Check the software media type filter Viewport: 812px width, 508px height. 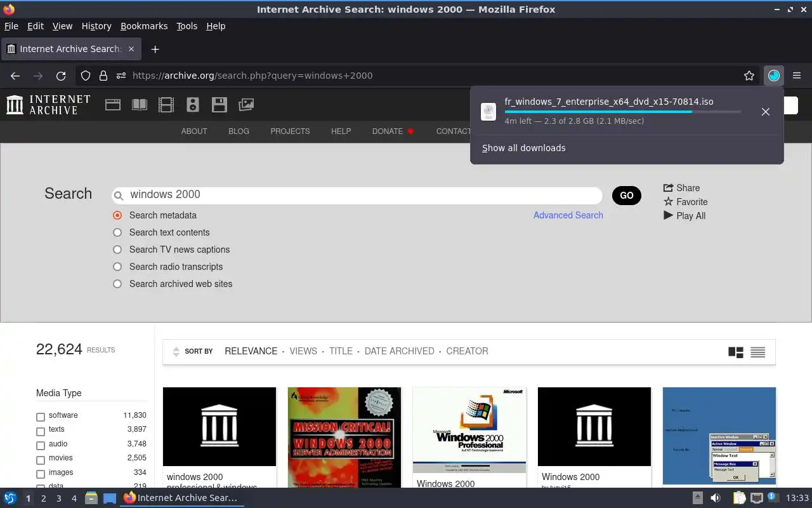click(41, 417)
